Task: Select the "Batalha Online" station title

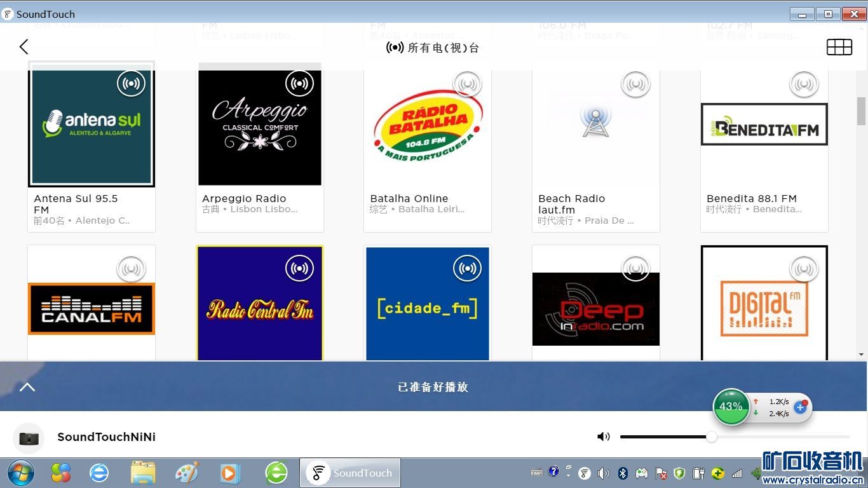Action: point(409,198)
